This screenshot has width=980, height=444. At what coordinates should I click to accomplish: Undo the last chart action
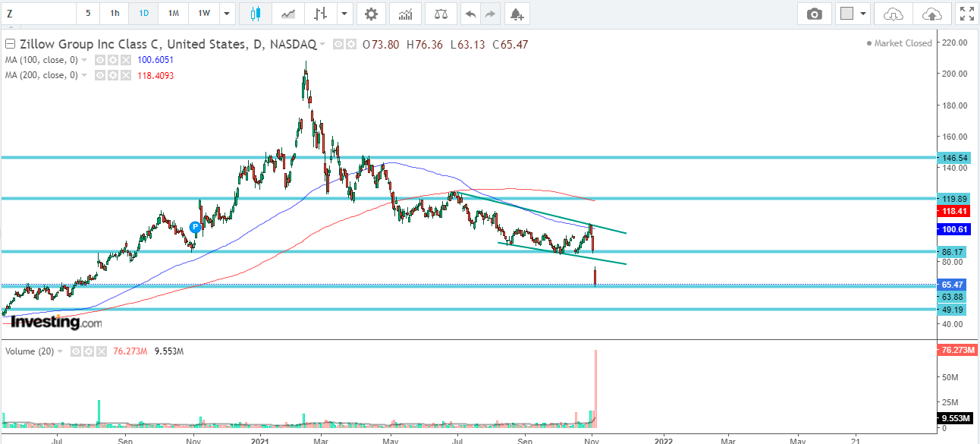pos(470,13)
